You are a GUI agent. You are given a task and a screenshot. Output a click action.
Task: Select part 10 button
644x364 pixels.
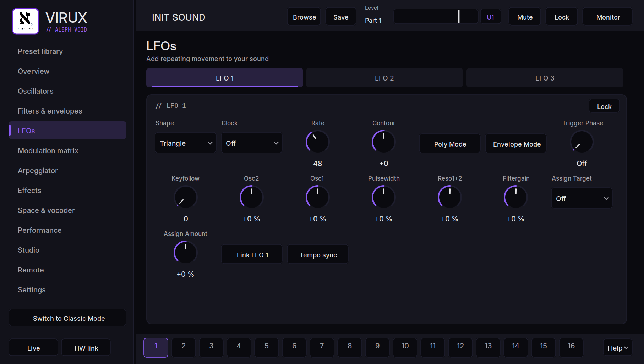405,347
